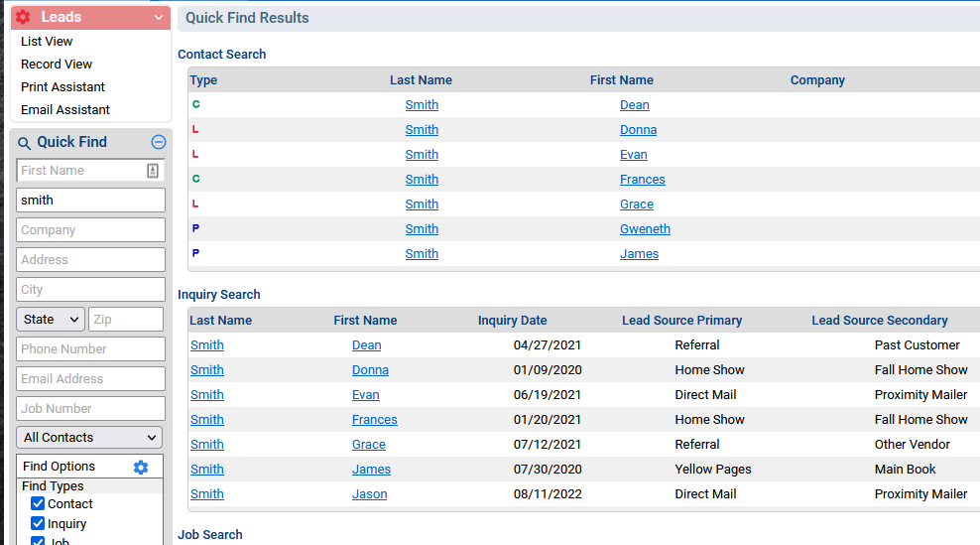Open Evan's inquiry from 06/19/2021
Image resolution: width=980 pixels, height=545 pixels.
pyautogui.click(x=366, y=395)
